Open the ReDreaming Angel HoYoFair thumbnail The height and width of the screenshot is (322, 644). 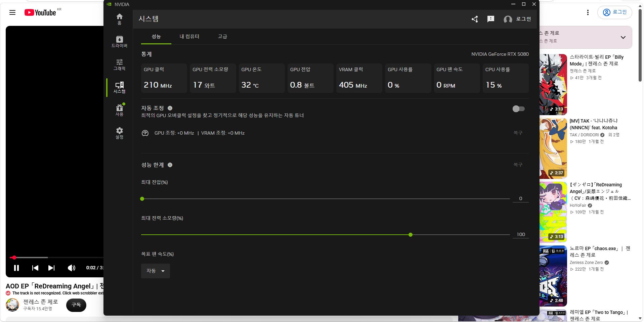[553, 212]
